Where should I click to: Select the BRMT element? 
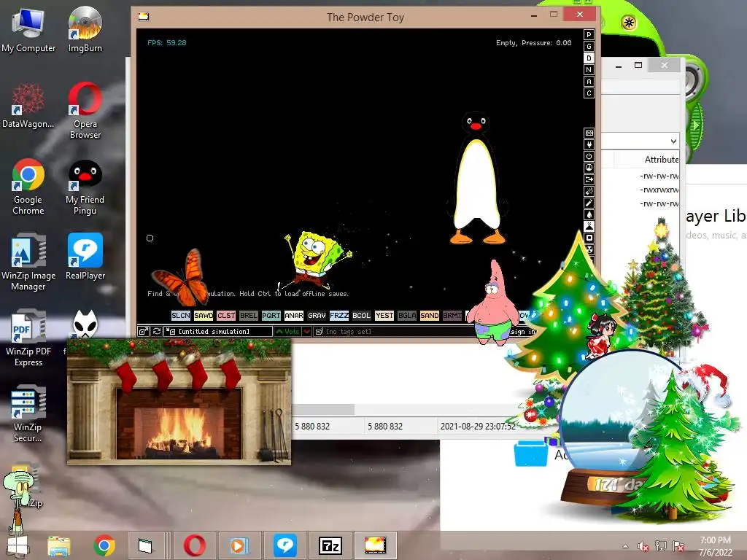(x=452, y=315)
